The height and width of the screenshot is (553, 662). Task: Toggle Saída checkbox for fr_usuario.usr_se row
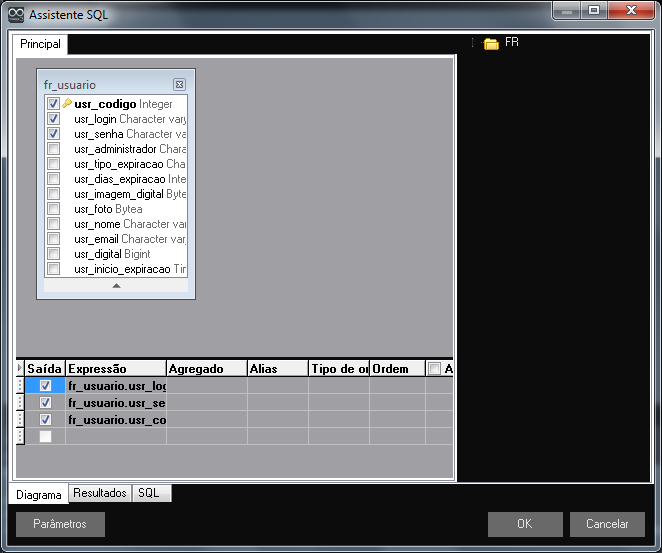pos(45,402)
